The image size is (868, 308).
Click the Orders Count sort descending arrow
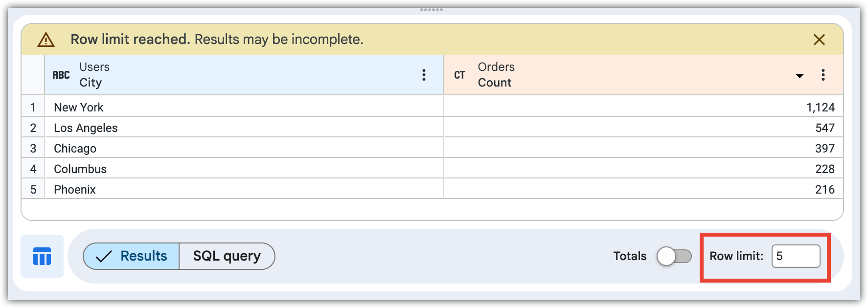click(799, 76)
